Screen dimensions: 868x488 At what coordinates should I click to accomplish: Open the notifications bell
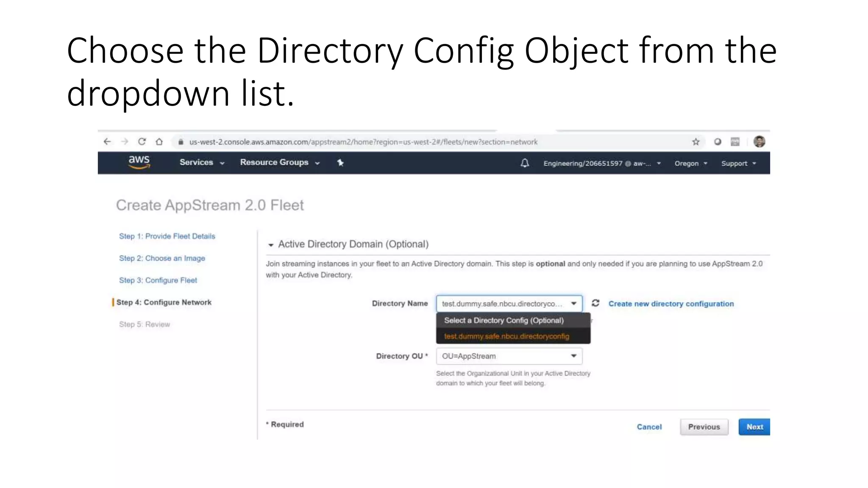tap(525, 163)
